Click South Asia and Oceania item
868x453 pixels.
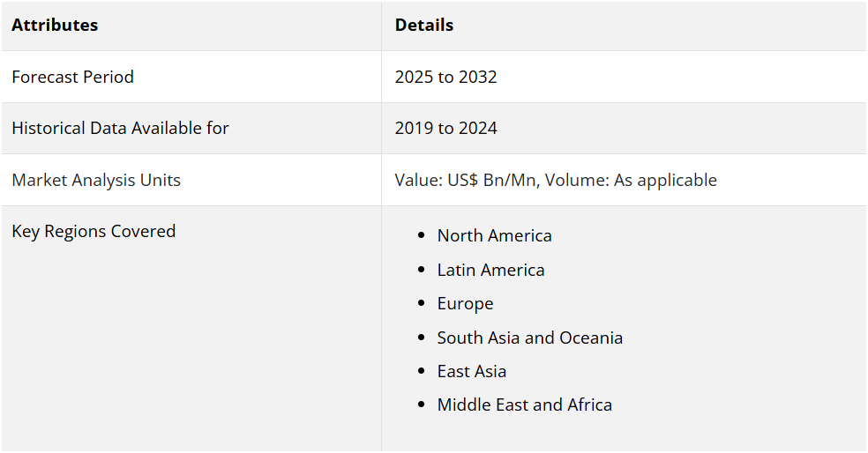530,338
